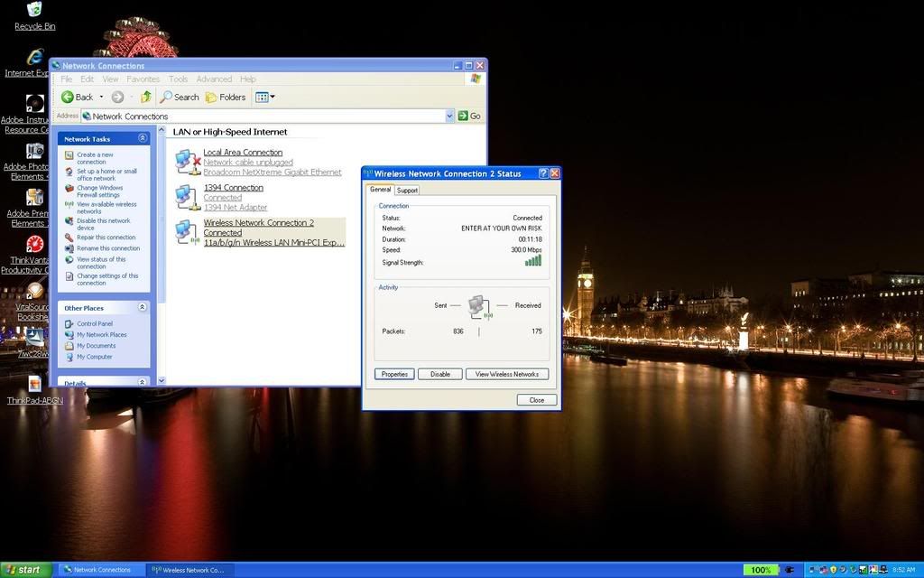Expand the Address bar dropdown
Screen dimensions: 924x578
(449, 116)
